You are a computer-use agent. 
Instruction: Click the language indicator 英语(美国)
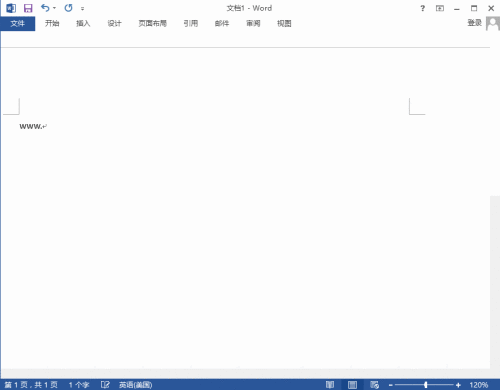(x=136, y=385)
